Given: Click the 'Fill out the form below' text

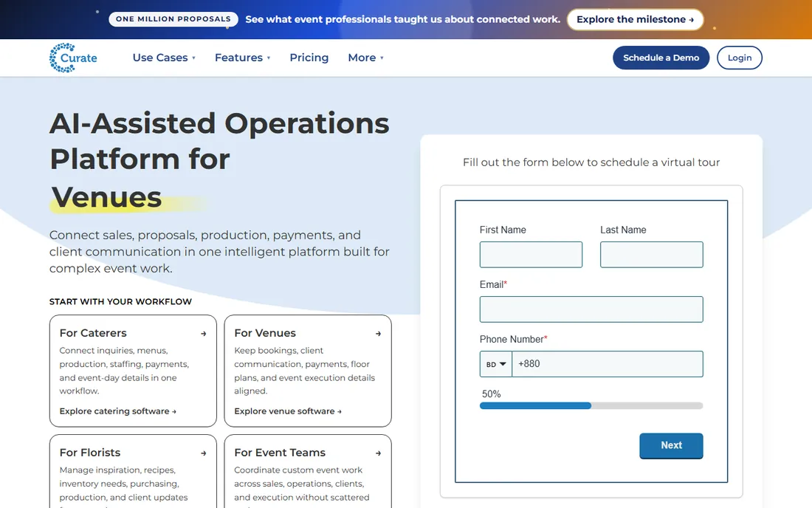Looking at the screenshot, I should 591,162.
